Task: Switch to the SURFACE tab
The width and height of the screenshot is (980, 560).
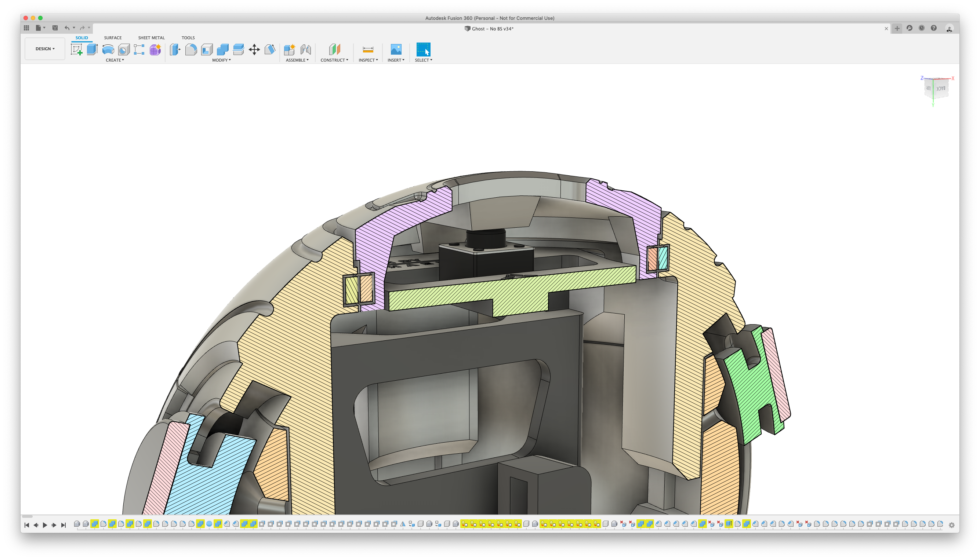Action: pos(113,38)
